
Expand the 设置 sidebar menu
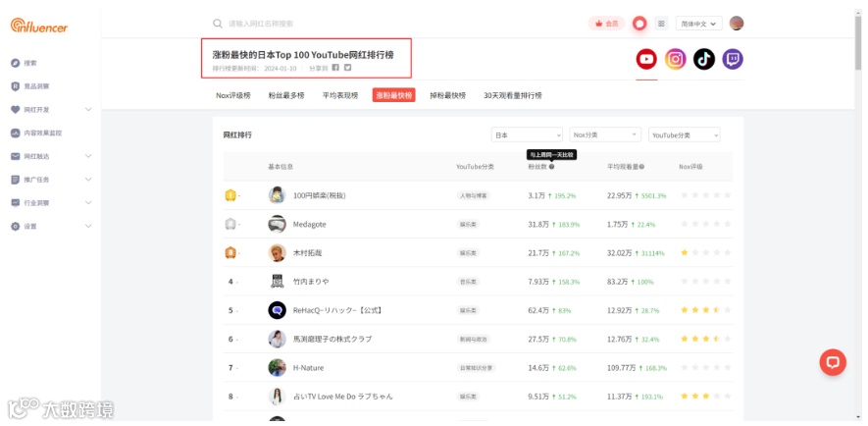point(88,226)
